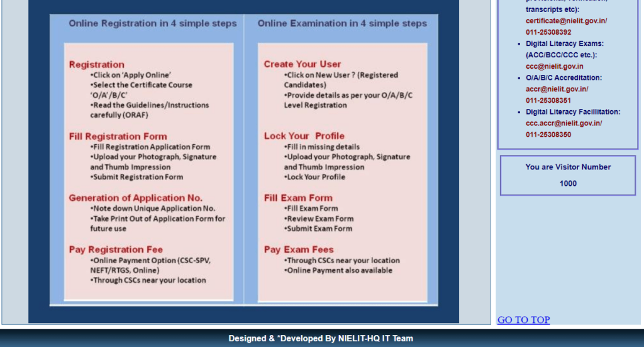Click the ccc.accr@nielit.gov.in email address
Viewport: 644px width, 347px height.
click(563, 123)
